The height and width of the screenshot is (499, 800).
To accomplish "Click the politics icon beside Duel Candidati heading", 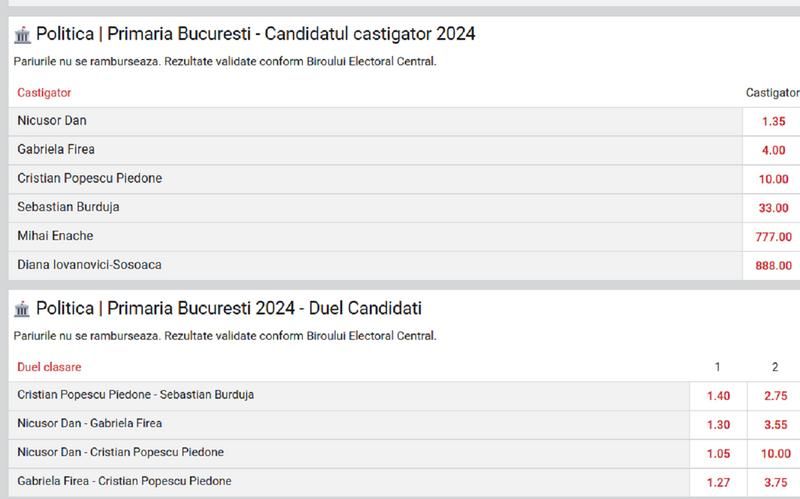I will (22, 309).
